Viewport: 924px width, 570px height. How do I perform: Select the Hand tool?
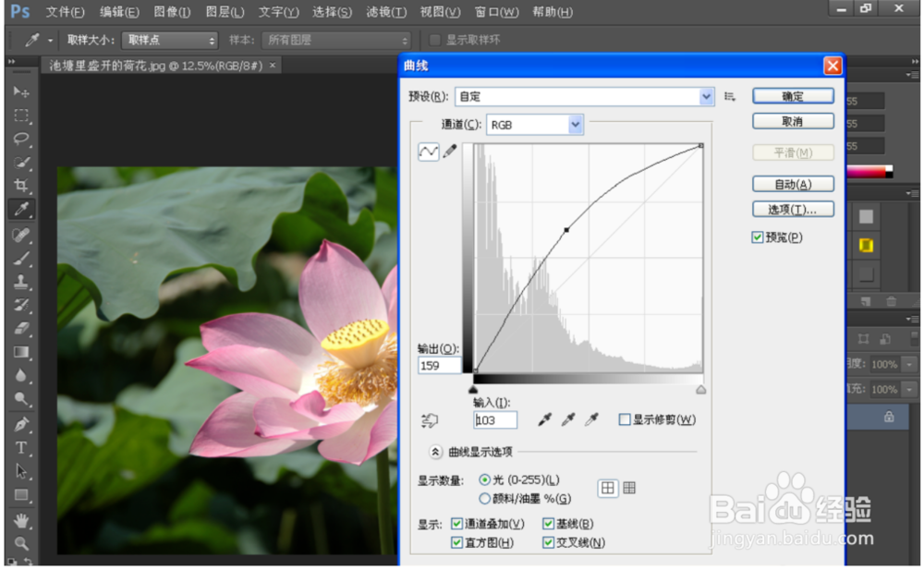click(x=21, y=520)
